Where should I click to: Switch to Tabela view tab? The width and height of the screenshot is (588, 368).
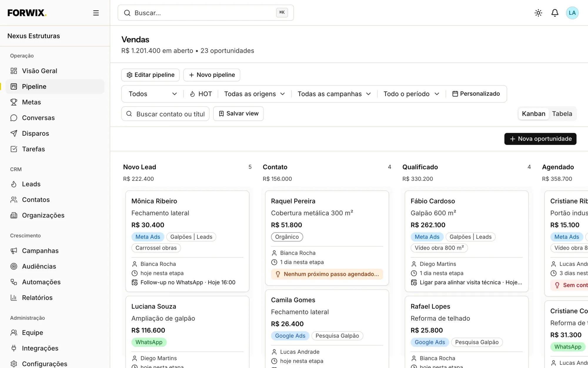click(x=562, y=114)
